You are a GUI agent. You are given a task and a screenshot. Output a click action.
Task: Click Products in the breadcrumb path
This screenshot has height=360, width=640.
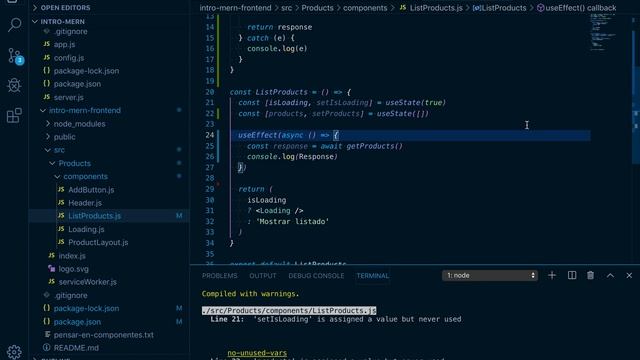(x=317, y=8)
